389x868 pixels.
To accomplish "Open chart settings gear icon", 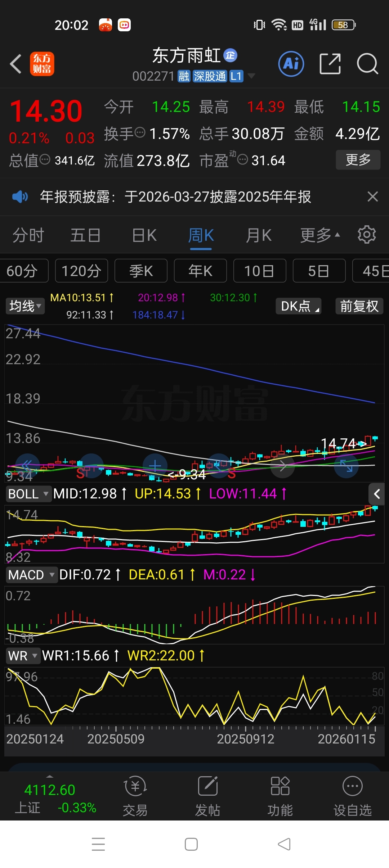I will (367, 235).
